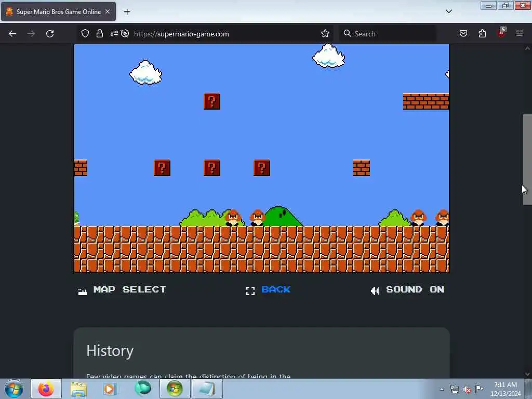
Task: Open the Windows Start menu
Action: [14, 389]
